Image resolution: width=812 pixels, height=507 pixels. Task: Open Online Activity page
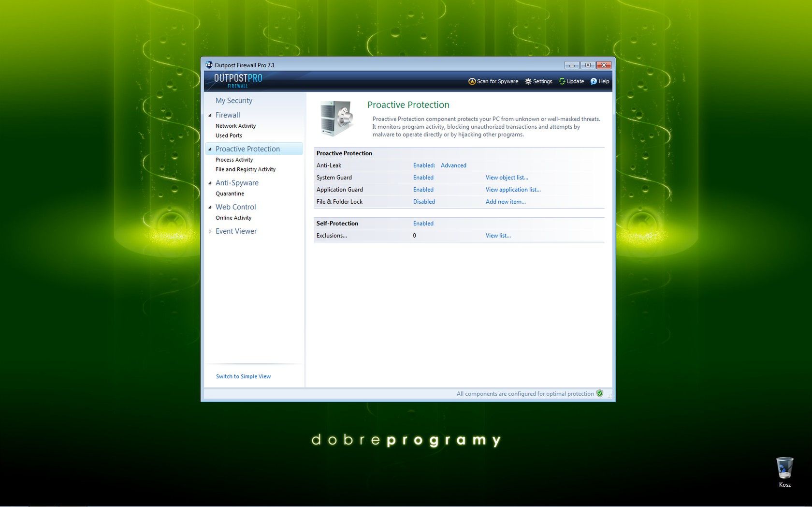(x=233, y=218)
